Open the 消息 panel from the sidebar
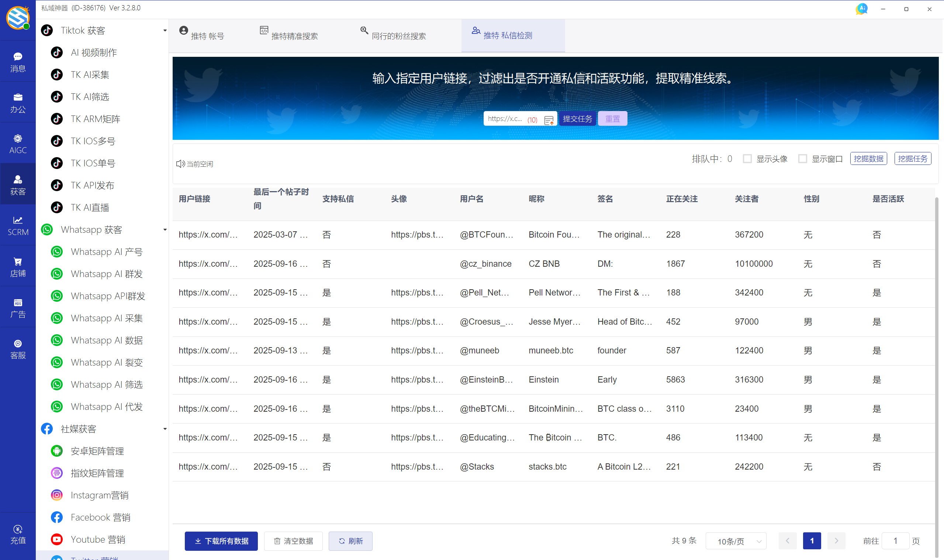 18,62
